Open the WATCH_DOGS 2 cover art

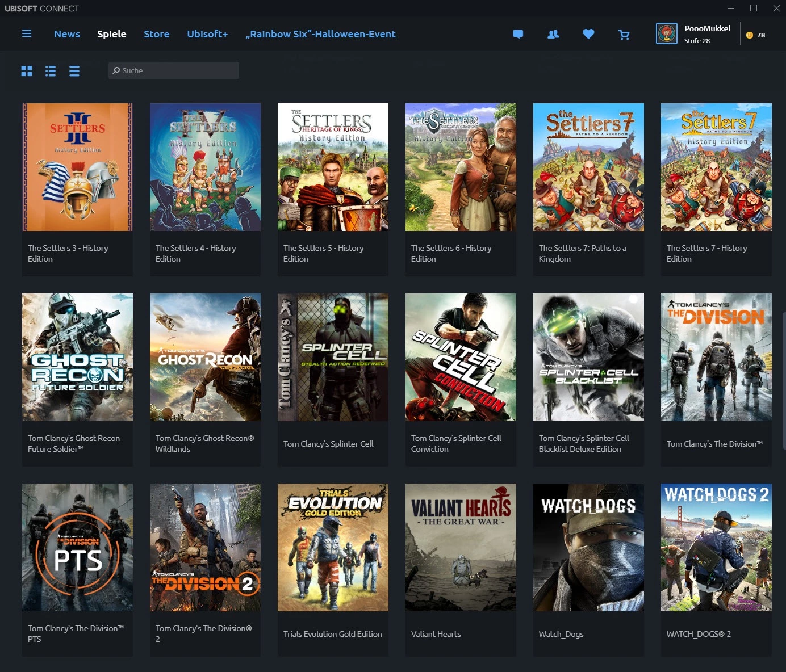[716, 547]
